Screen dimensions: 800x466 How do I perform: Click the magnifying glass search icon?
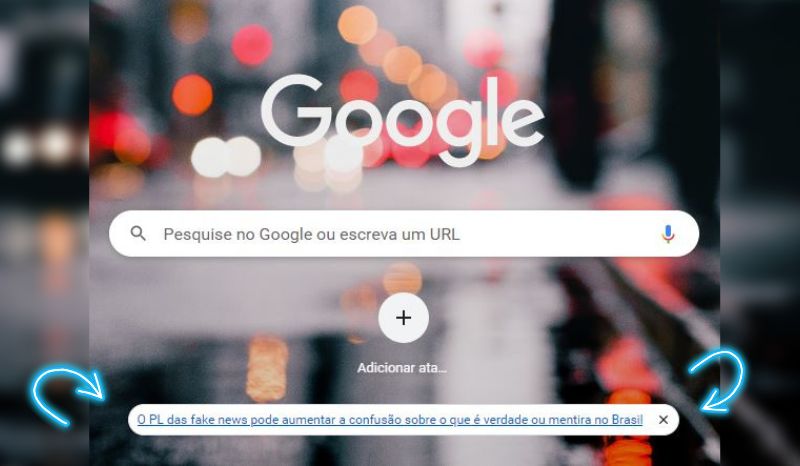point(138,234)
